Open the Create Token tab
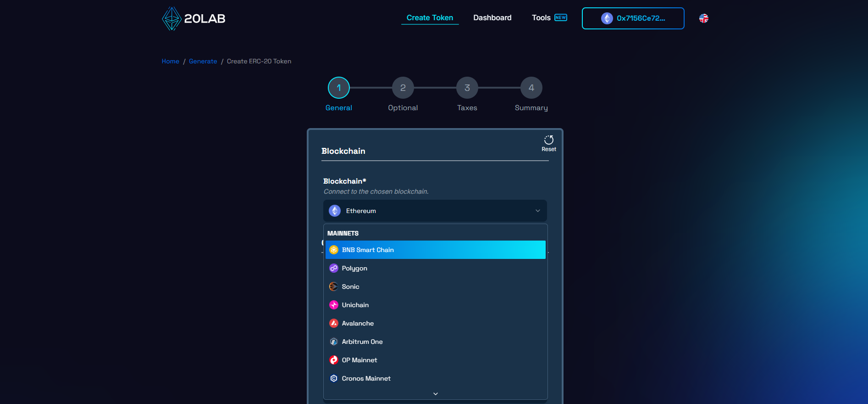 pyautogui.click(x=430, y=18)
